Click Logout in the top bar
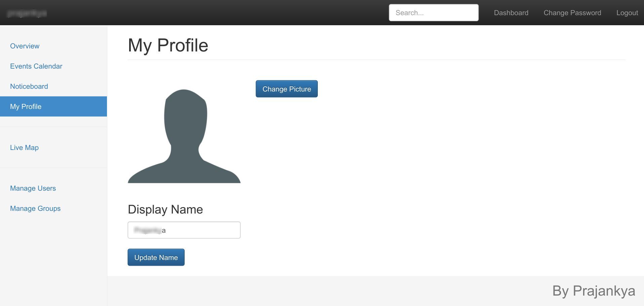This screenshot has height=306, width=644. click(627, 13)
